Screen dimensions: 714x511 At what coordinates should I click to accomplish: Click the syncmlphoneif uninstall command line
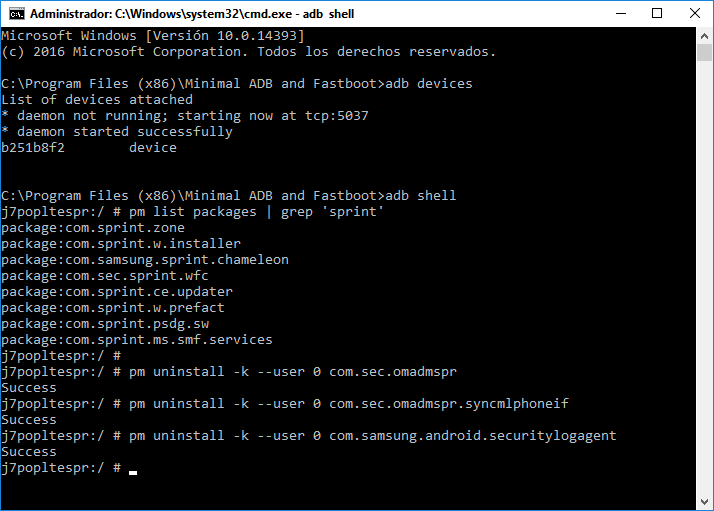(x=348, y=404)
